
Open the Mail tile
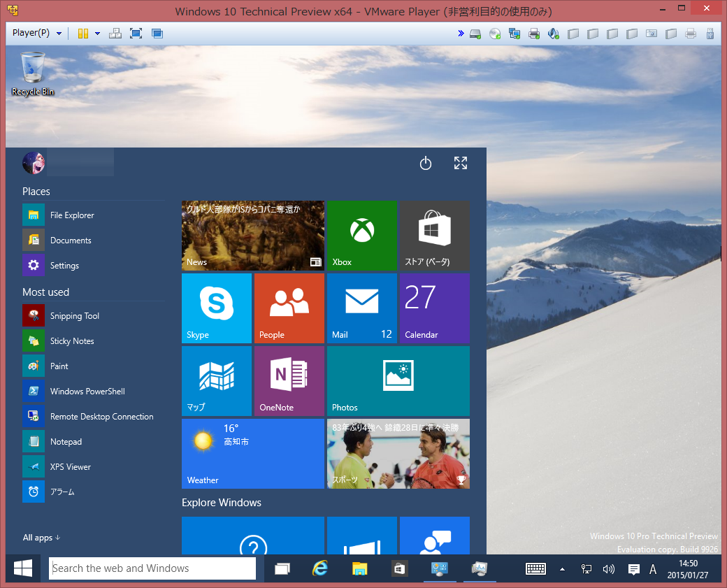(361, 308)
